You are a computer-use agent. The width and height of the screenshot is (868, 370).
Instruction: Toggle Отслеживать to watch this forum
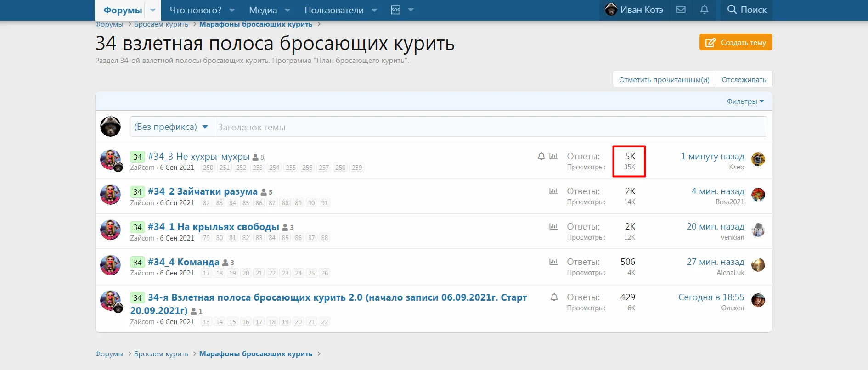(744, 79)
